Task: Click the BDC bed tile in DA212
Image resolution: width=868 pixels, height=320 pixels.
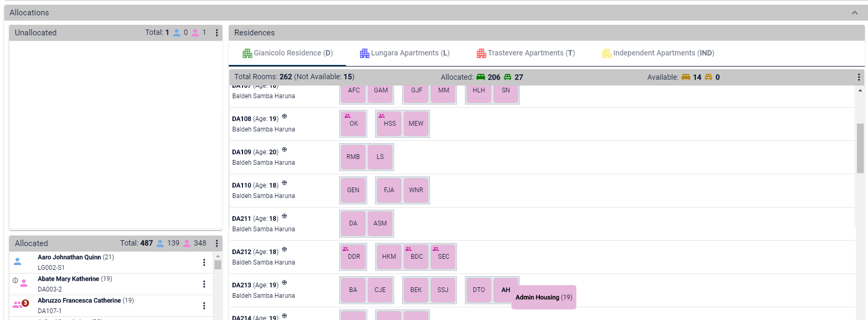Action: click(x=416, y=257)
